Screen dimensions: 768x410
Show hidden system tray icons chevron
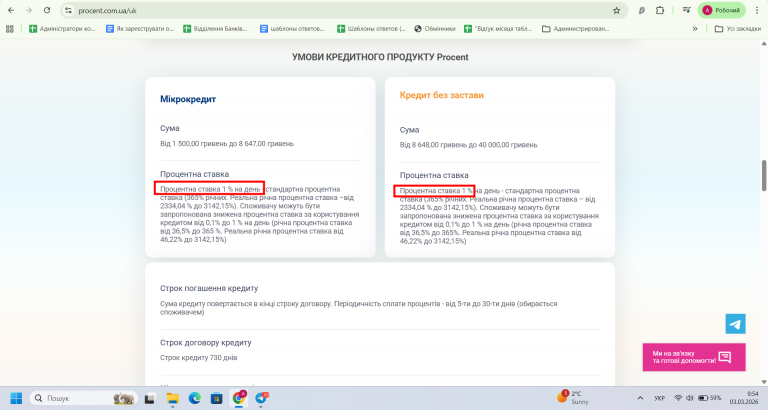coord(640,398)
